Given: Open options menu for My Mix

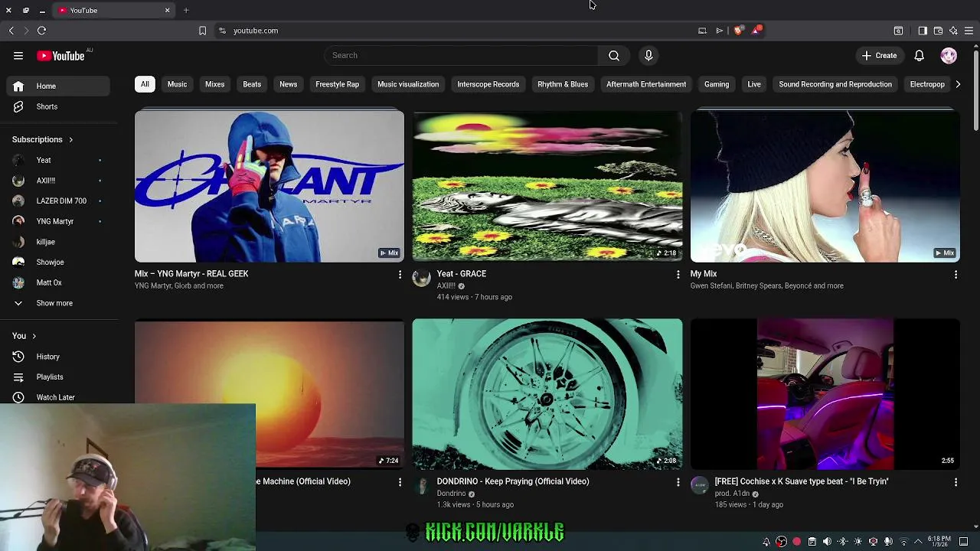Looking at the screenshot, I should [955, 274].
